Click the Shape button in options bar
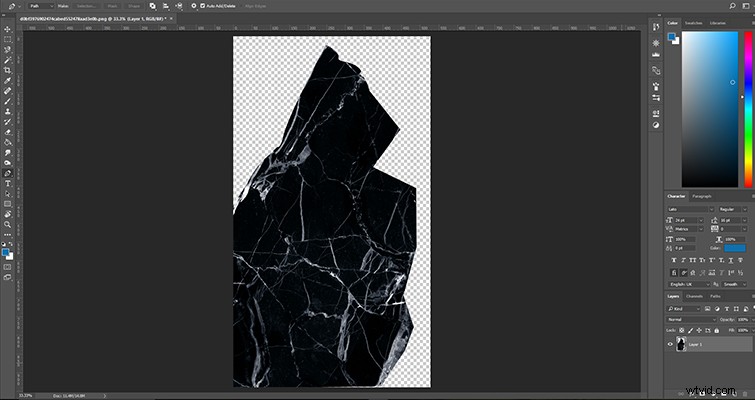Image resolution: width=755 pixels, height=400 pixels. pyautogui.click(x=134, y=6)
